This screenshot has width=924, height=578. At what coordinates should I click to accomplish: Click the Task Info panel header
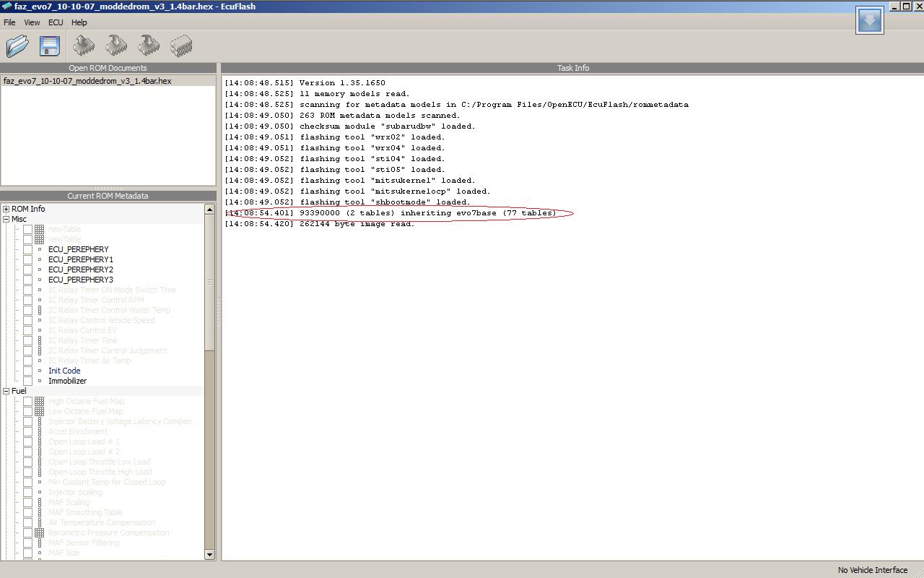[x=572, y=68]
